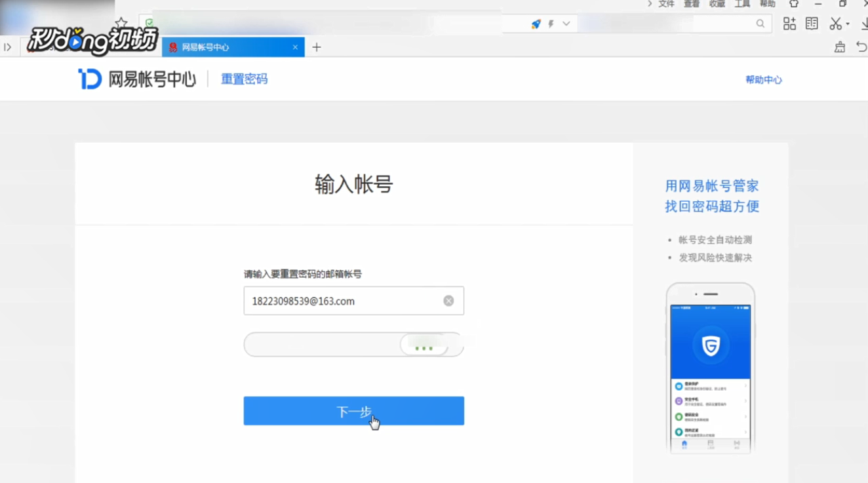Image resolution: width=868 pixels, height=483 pixels.
Task: Click the label 请输入要重置密码的邮箱帐号
Action: 303,274
